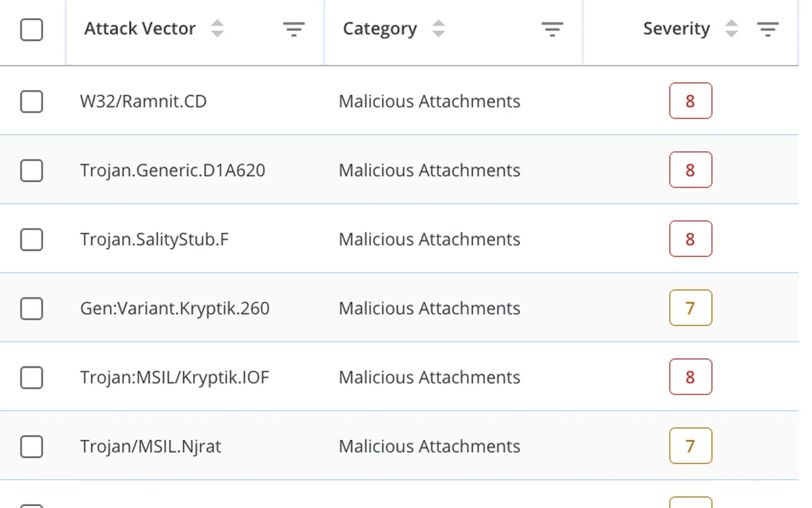Viewport: 812px width, 508px height.
Task: Click the Category header label
Action: tap(380, 29)
